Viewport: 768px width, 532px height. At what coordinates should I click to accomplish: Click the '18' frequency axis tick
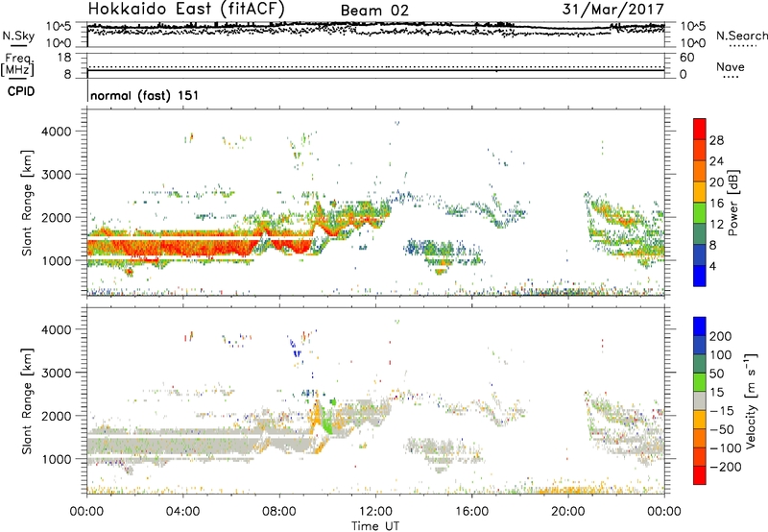coord(64,58)
